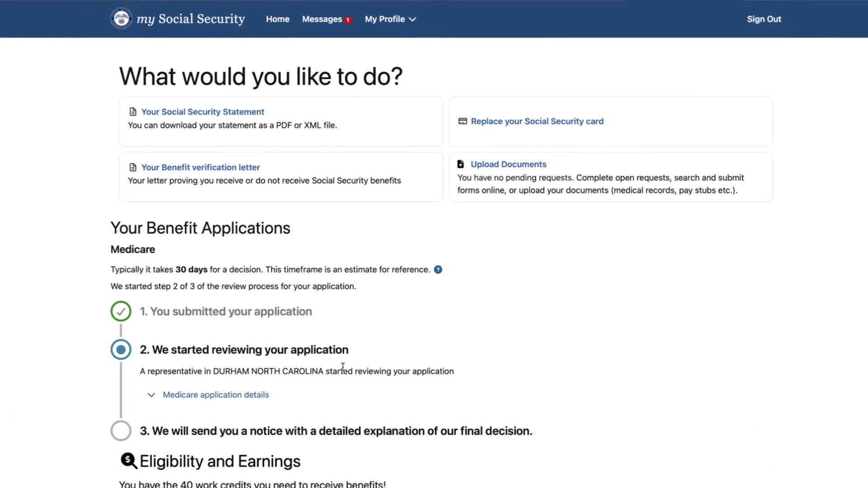The width and height of the screenshot is (868, 488).
Task: Click the 'Your Benefit Applications' heading
Action: click(x=200, y=228)
